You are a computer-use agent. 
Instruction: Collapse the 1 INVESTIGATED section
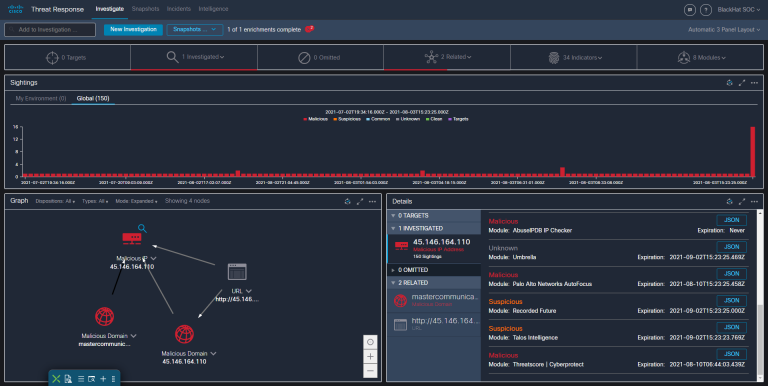pyautogui.click(x=434, y=228)
